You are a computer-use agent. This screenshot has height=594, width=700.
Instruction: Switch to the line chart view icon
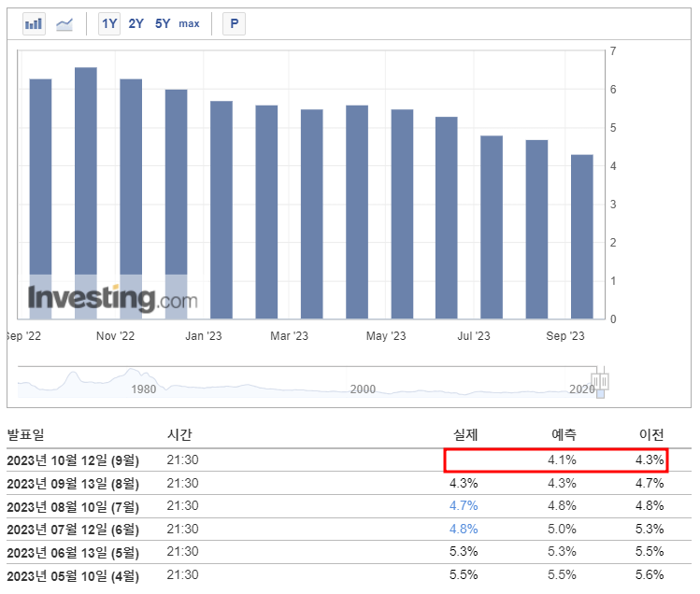tap(64, 23)
